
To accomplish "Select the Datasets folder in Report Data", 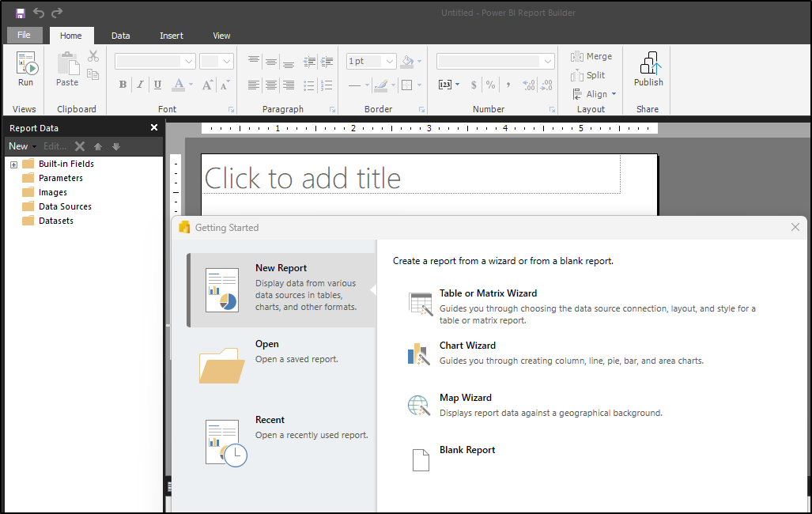I will [56, 221].
